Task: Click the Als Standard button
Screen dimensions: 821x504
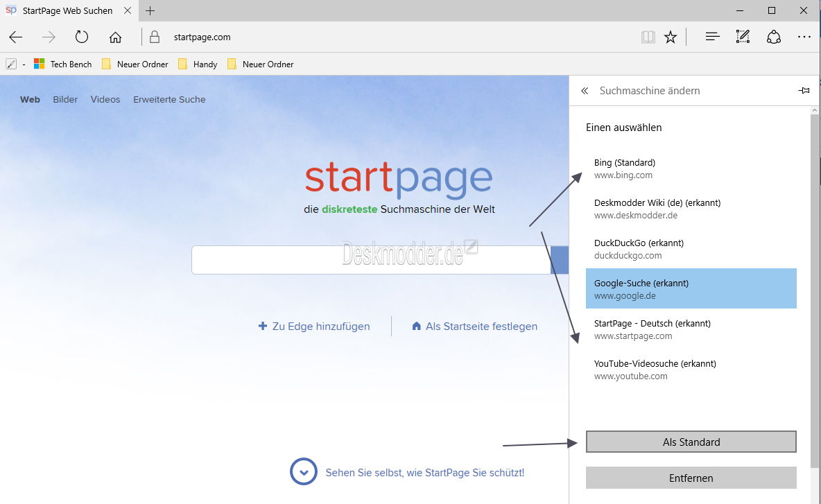Action: 691,442
